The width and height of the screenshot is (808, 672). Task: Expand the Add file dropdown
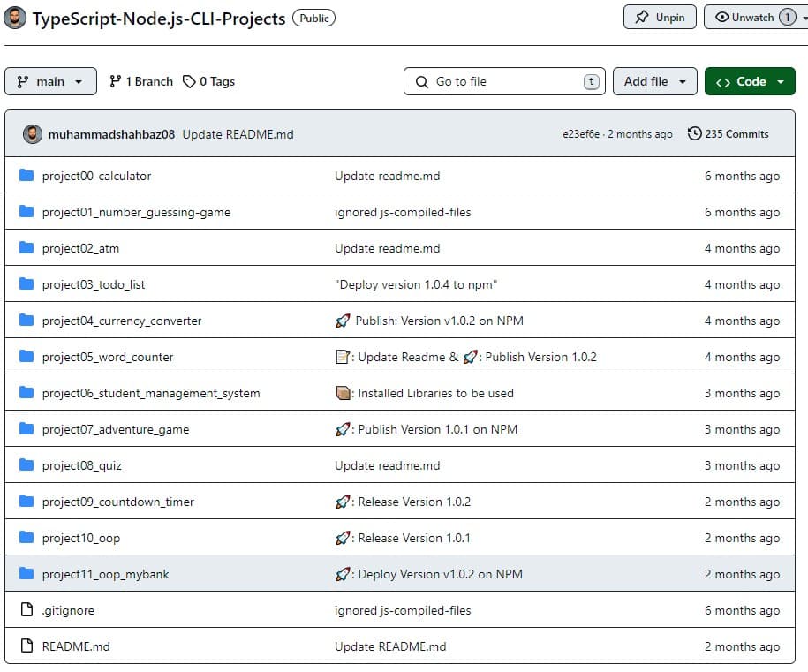(x=655, y=81)
